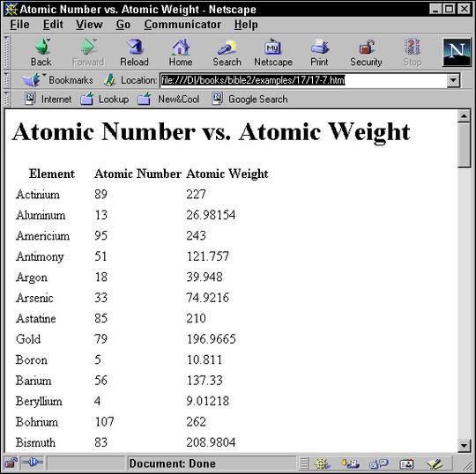Click the vertical scrollbar down arrow
The height and width of the screenshot is (474, 476).
point(464,445)
